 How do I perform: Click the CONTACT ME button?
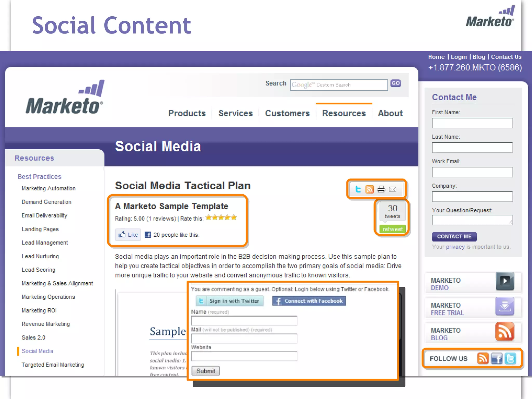[454, 237]
